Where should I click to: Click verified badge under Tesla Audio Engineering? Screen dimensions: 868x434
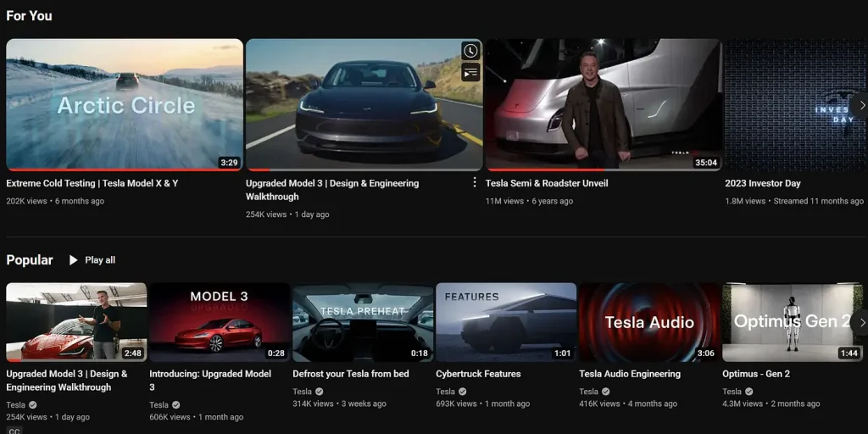pyautogui.click(x=605, y=392)
